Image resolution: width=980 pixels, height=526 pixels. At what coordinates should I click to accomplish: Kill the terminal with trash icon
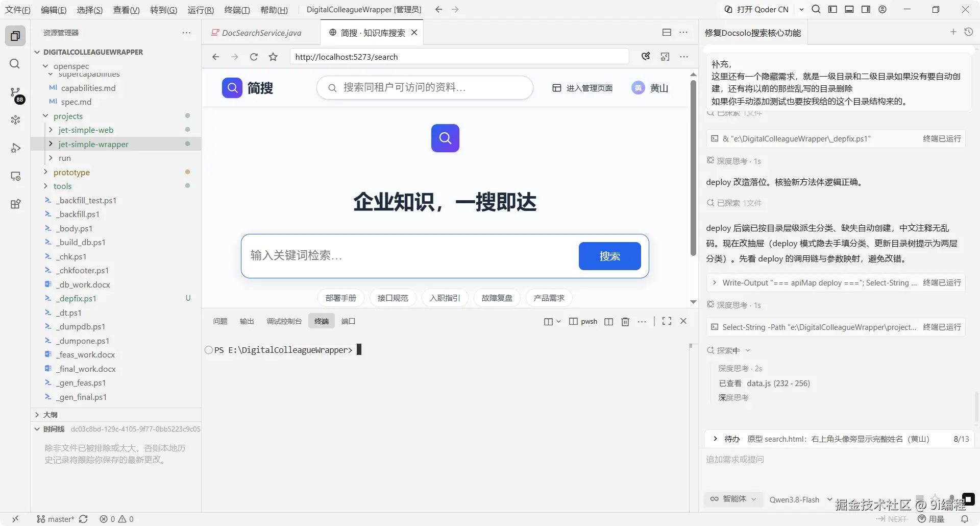pos(625,321)
